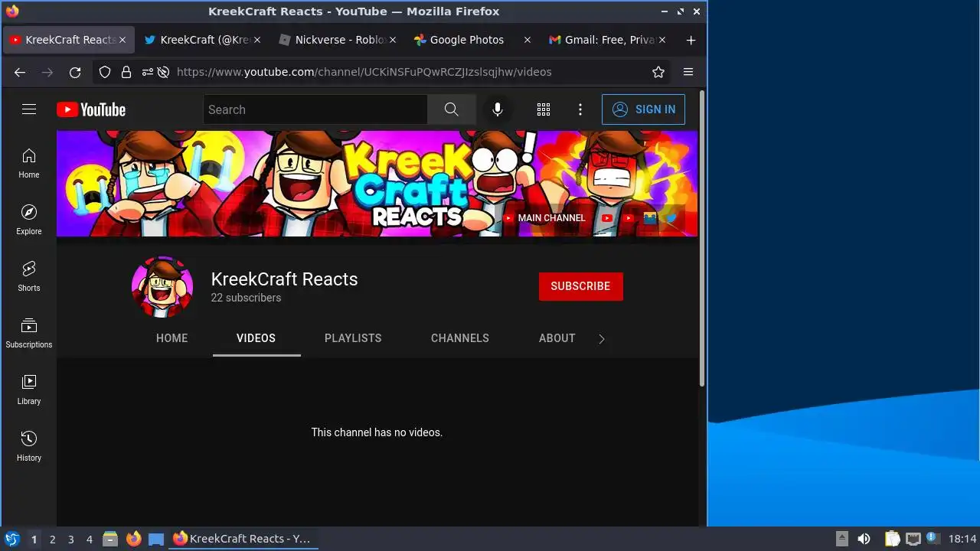Launch Firefox from the taskbar quick launcher
The image size is (980, 551).
point(134,539)
